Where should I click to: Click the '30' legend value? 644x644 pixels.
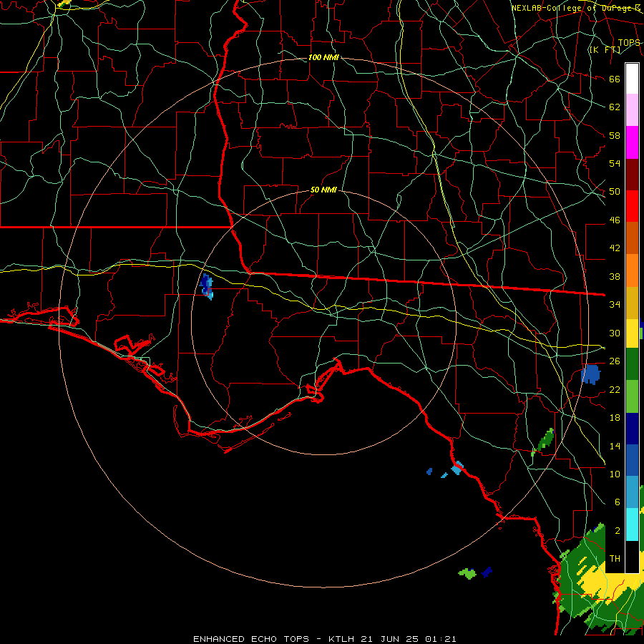pos(615,333)
